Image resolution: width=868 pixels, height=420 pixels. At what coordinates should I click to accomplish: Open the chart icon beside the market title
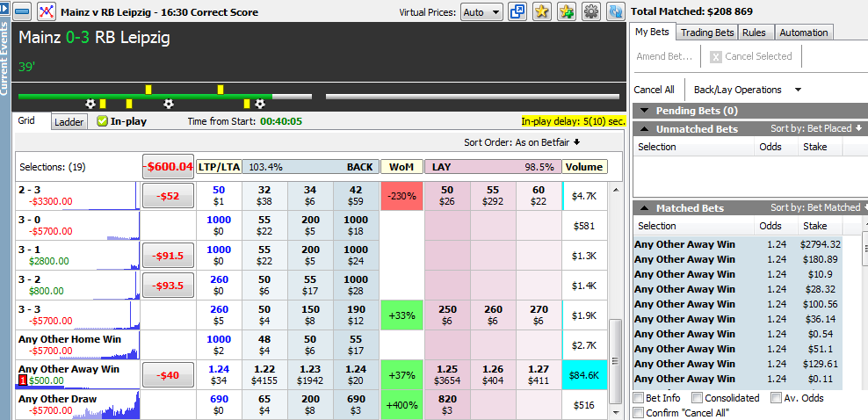coord(46,11)
